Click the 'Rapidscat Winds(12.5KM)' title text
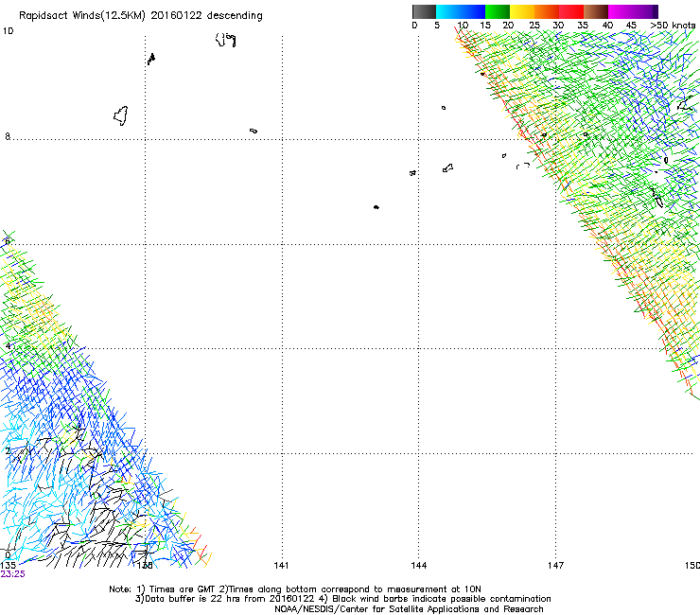Image resolution: width=700 pixels, height=615 pixels. tap(82, 16)
